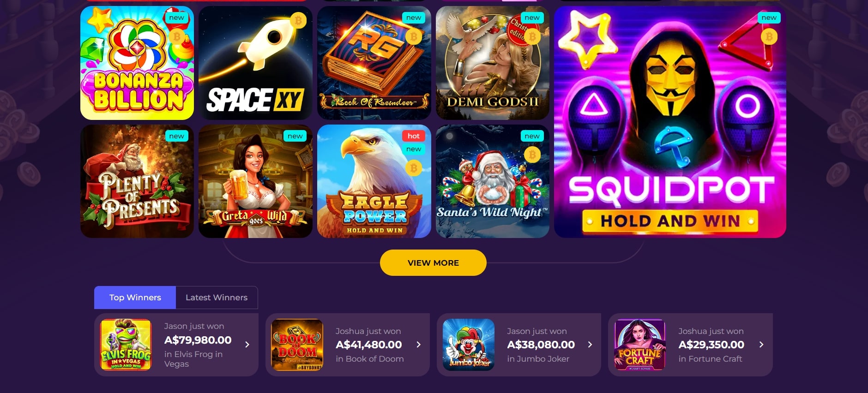Launch the Space XY rocket game
The width and height of the screenshot is (868, 393).
(x=255, y=63)
